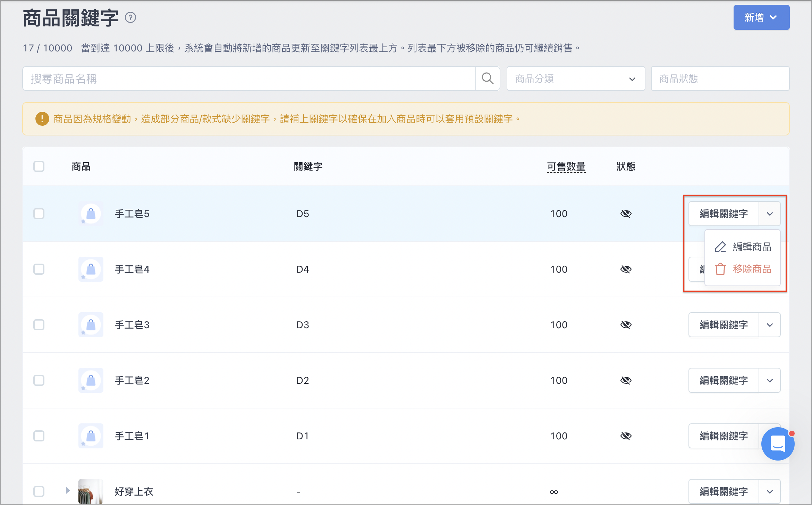Click the 手工皂2 product bag thumbnail
This screenshot has height=505, width=812.
91,380
